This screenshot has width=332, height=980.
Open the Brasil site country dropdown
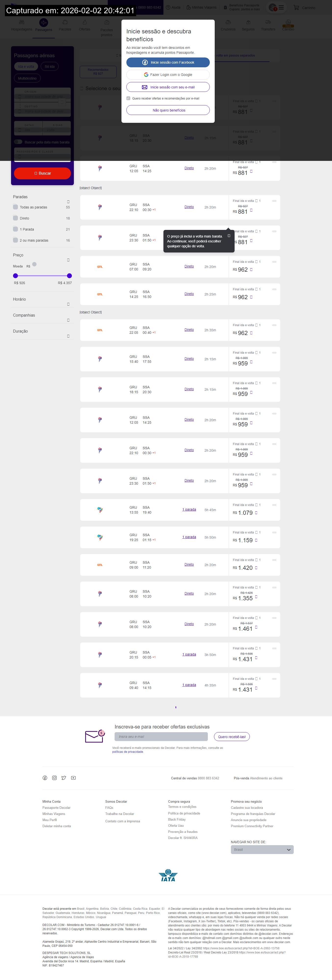tap(262, 850)
